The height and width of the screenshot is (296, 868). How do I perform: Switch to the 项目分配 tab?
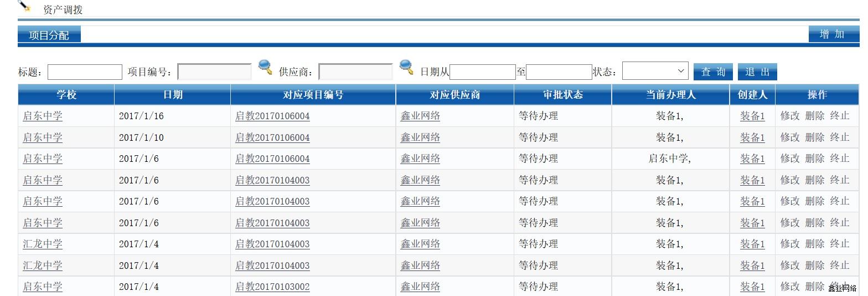(49, 35)
